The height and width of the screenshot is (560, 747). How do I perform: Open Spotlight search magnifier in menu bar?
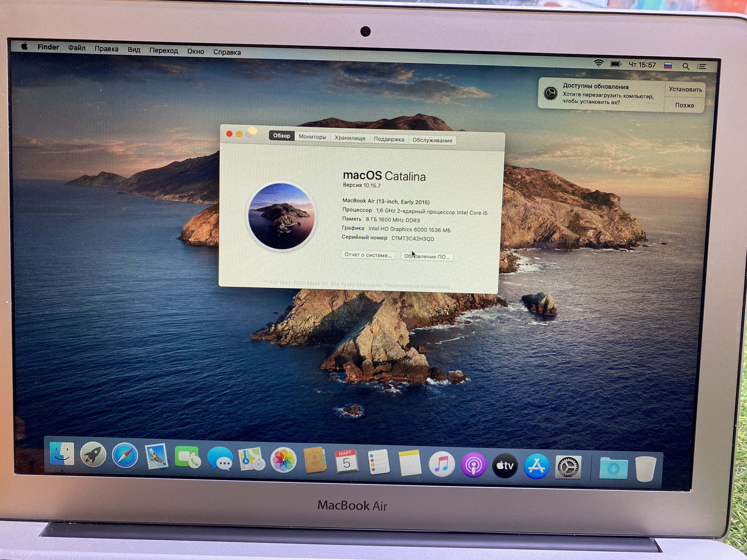click(685, 66)
